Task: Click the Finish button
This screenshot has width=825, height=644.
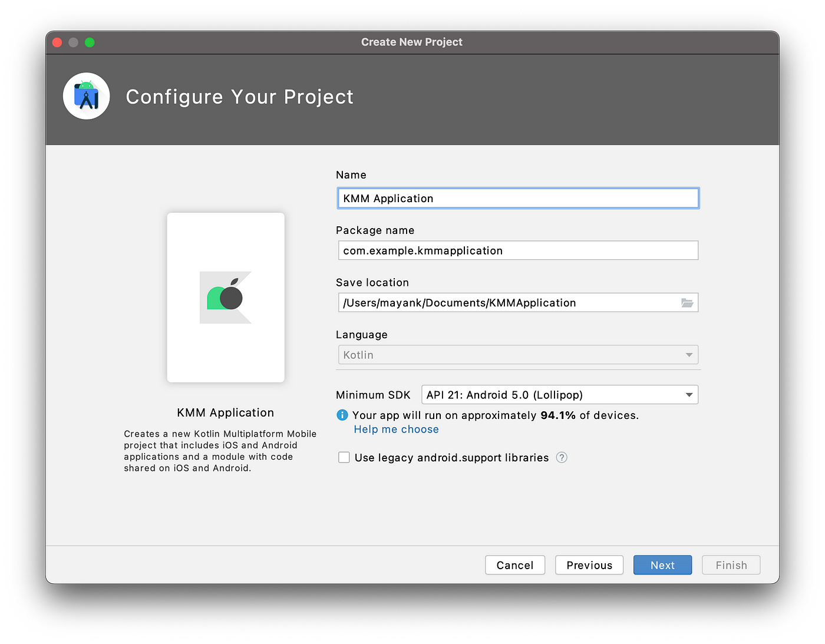Action: tap(731, 565)
